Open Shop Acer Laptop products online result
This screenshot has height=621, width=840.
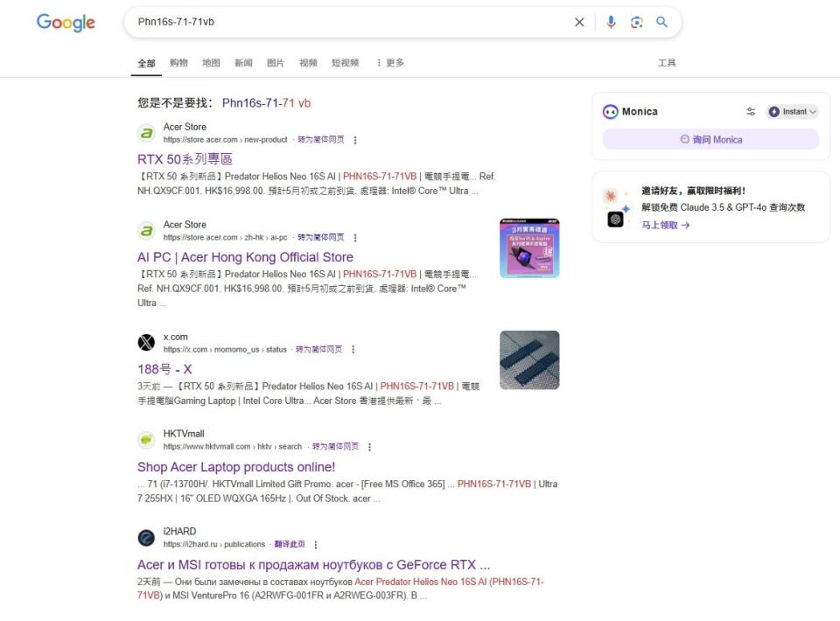click(236, 467)
